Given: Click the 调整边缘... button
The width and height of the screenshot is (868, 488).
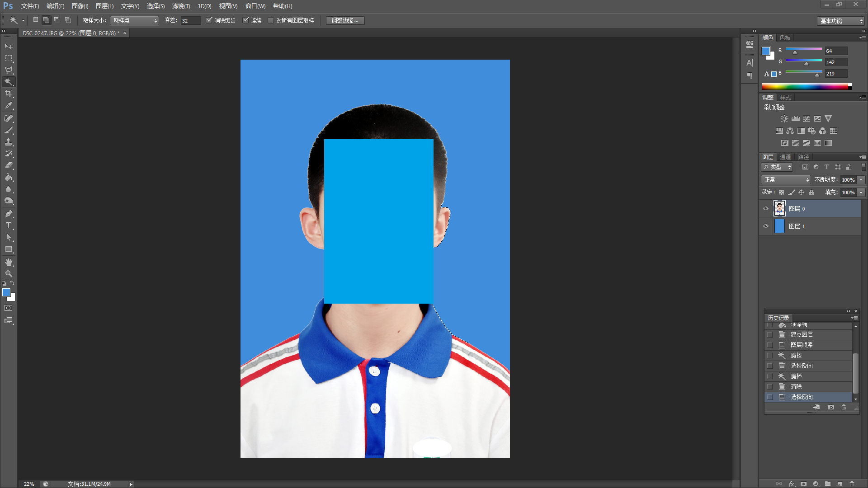Looking at the screenshot, I should pos(345,20).
